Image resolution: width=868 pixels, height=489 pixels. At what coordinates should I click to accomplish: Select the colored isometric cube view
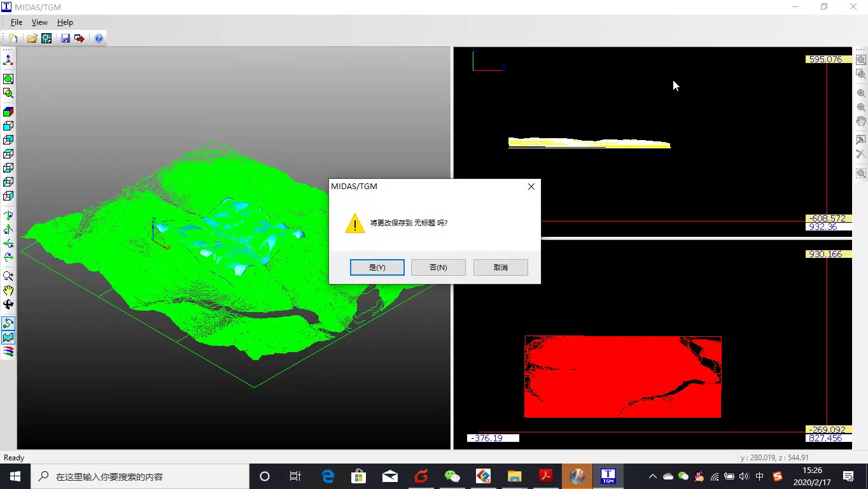tap(8, 112)
